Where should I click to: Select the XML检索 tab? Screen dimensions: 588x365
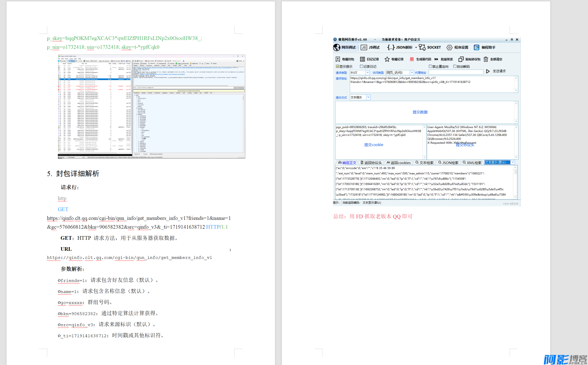(x=472, y=163)
